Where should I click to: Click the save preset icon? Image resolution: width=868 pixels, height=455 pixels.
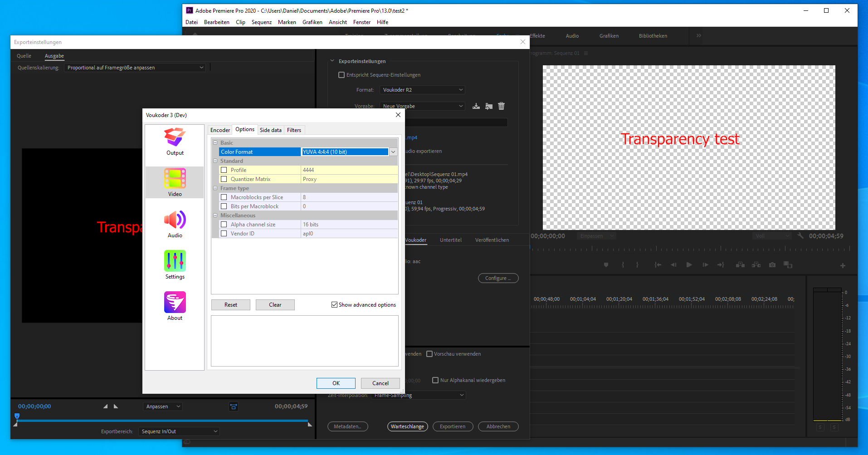[x=476, y=106]
